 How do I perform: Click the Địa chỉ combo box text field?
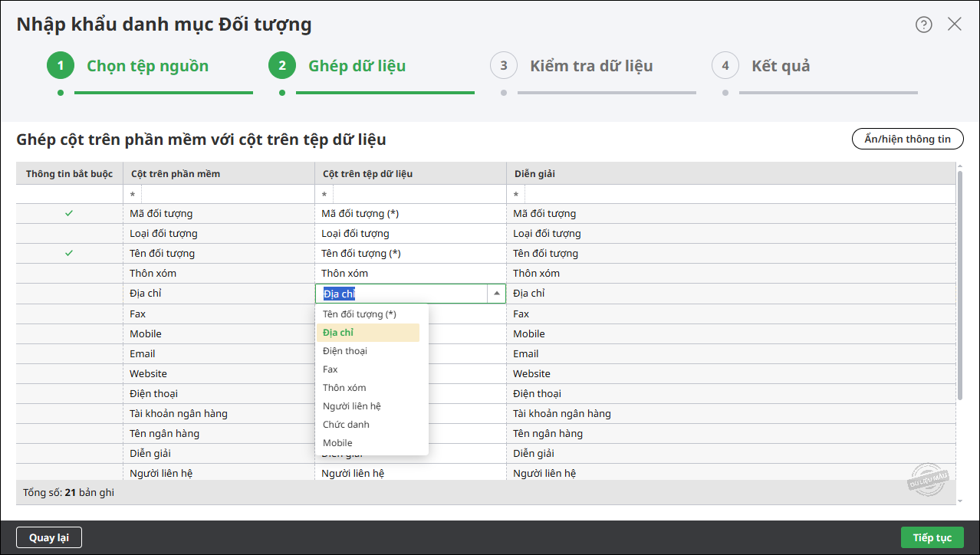[402, 294]
